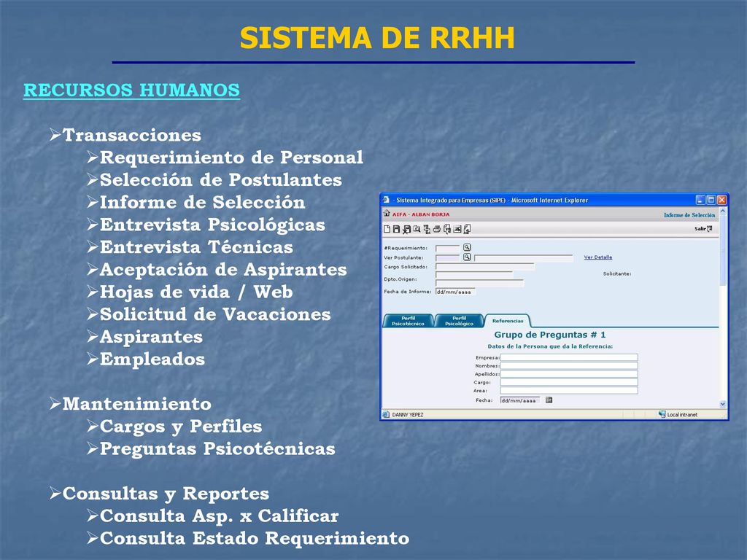
Task: Click the #Requerimiento input field
Action: pos(447,248)
